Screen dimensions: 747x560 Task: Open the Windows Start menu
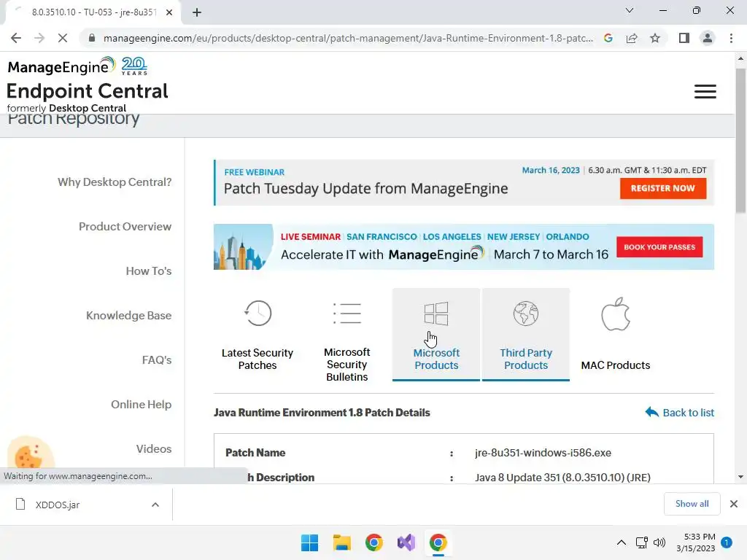(x=309, y=542)
